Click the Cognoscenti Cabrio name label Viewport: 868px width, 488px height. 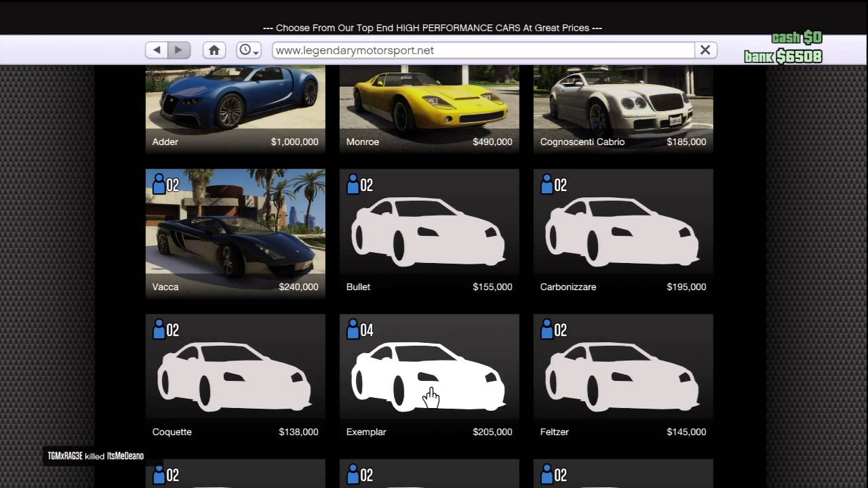(583, 142)
